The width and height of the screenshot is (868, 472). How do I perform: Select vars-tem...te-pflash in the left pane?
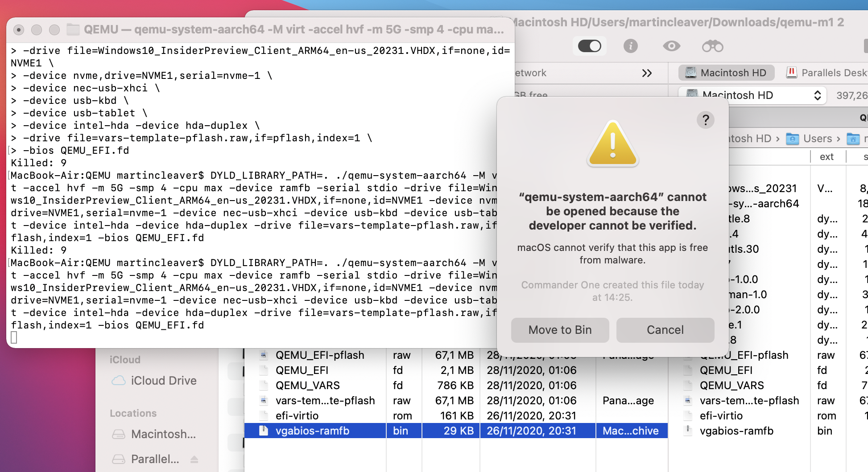[325, 401]
